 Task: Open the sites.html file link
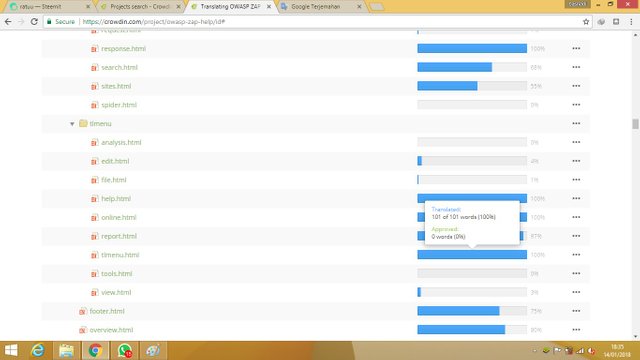(x=116, y=86)
